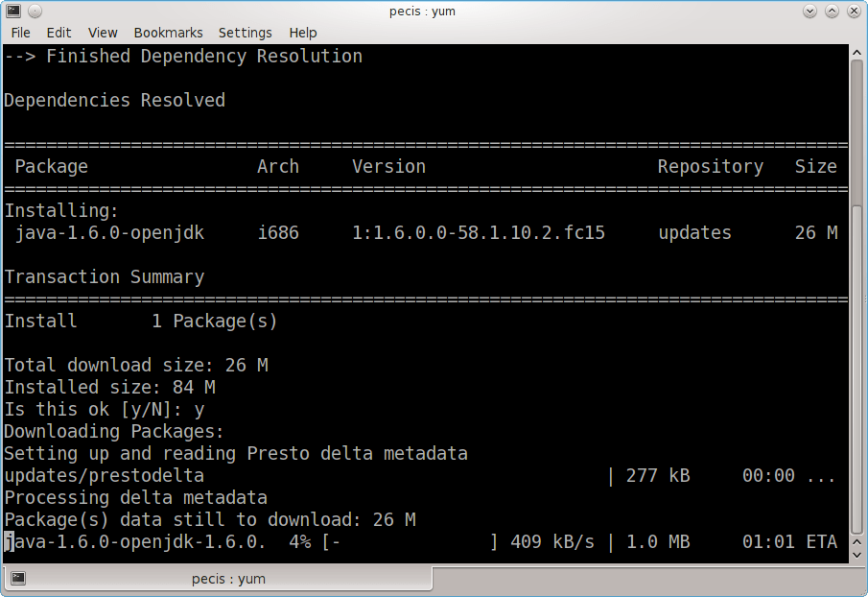Viewport: 868px width, 597px height.
Task: Click architecture value 'i686'
Action: (278, 232)
